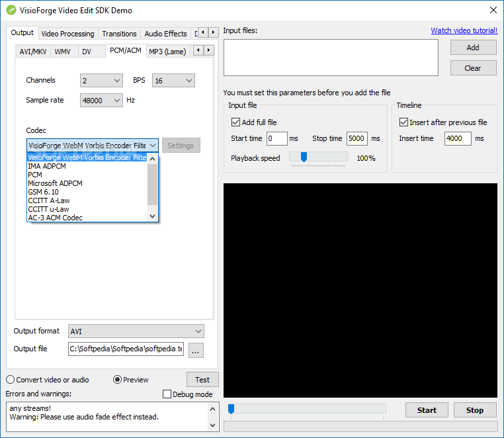Click codec list scroll down arrow
The width and height of the screenshot is (504, 438).
153,216
